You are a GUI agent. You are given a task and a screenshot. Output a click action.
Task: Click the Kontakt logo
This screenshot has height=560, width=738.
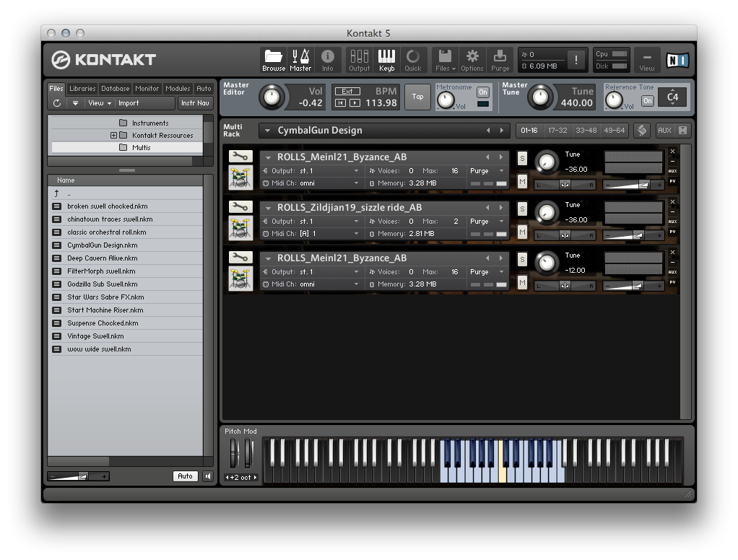point(103,60)
